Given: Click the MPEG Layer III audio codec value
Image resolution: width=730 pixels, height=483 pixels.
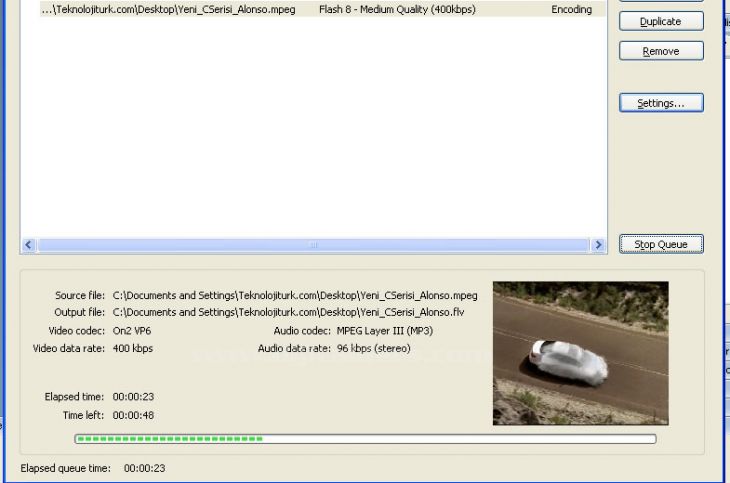Looking at the screenshot, I should (385, 330).
